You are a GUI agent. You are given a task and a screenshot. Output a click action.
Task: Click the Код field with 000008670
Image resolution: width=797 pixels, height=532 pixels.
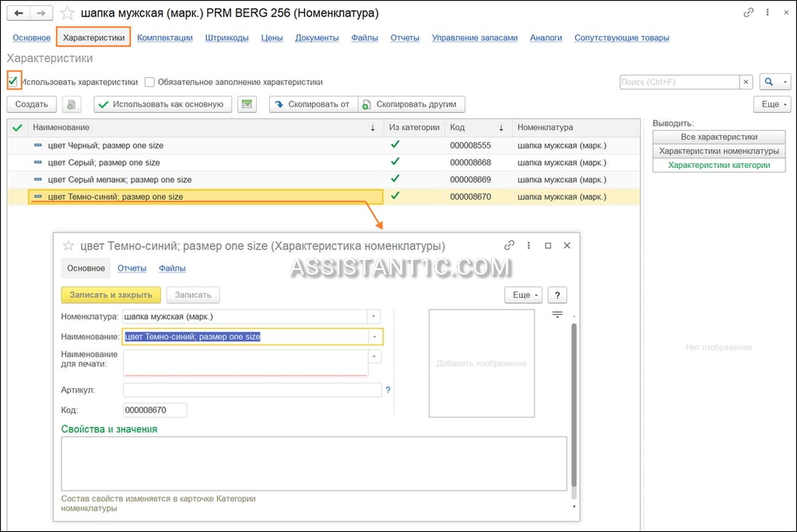[155, 410]
